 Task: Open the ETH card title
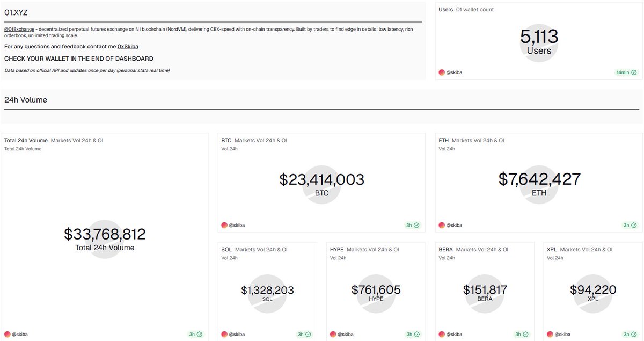pos(443,141)
